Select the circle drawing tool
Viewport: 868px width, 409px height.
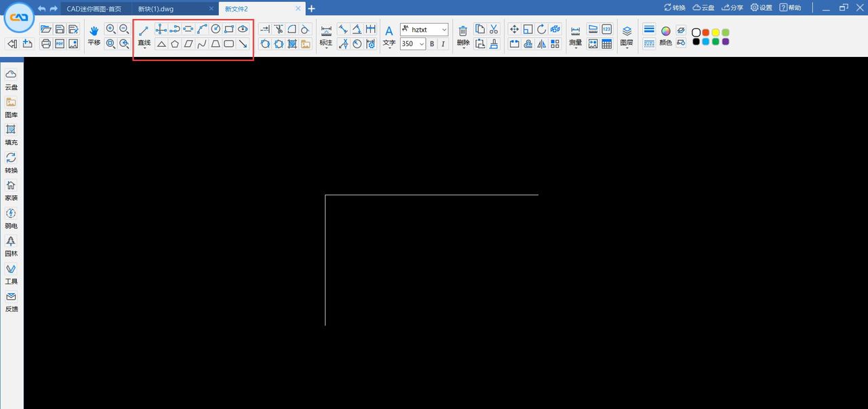(x=216, y=29)
